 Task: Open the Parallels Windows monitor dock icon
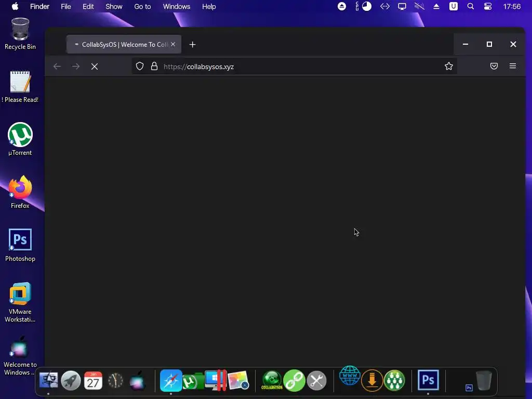pos(216,380)
